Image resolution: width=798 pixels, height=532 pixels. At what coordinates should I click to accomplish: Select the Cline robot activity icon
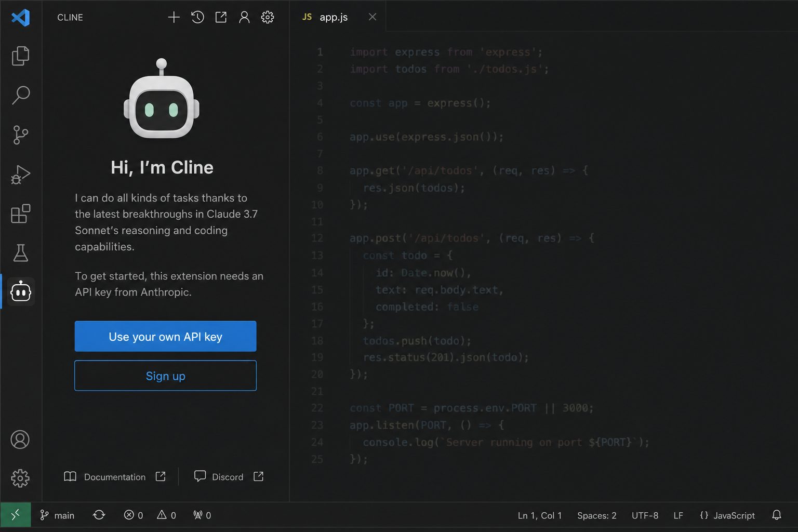[21, 292]
